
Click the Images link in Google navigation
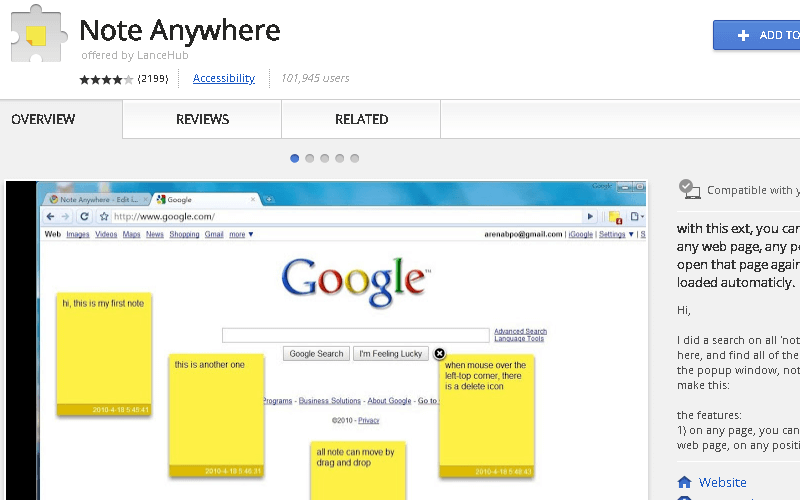click(x=78, y=234)
